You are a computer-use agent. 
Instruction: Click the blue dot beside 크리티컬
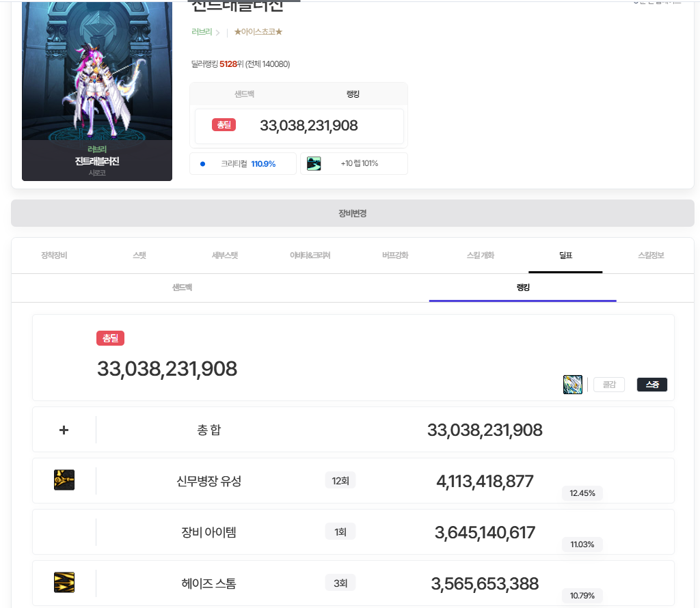202,164
